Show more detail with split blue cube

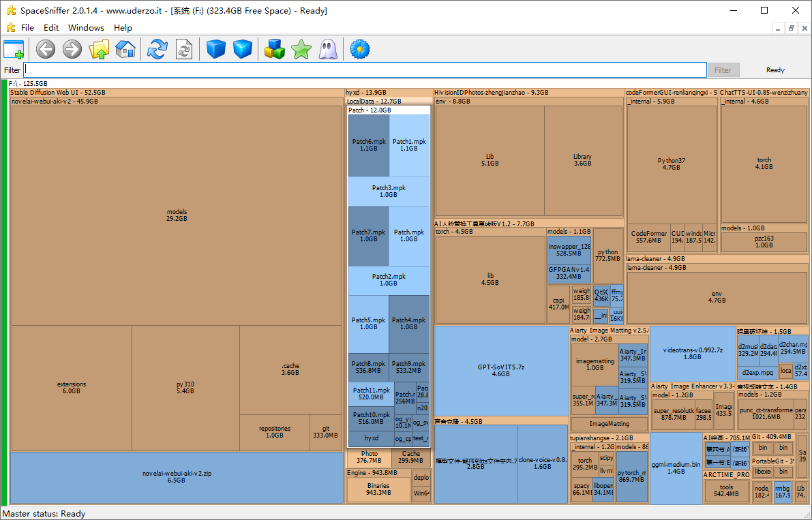pos(242,49)
